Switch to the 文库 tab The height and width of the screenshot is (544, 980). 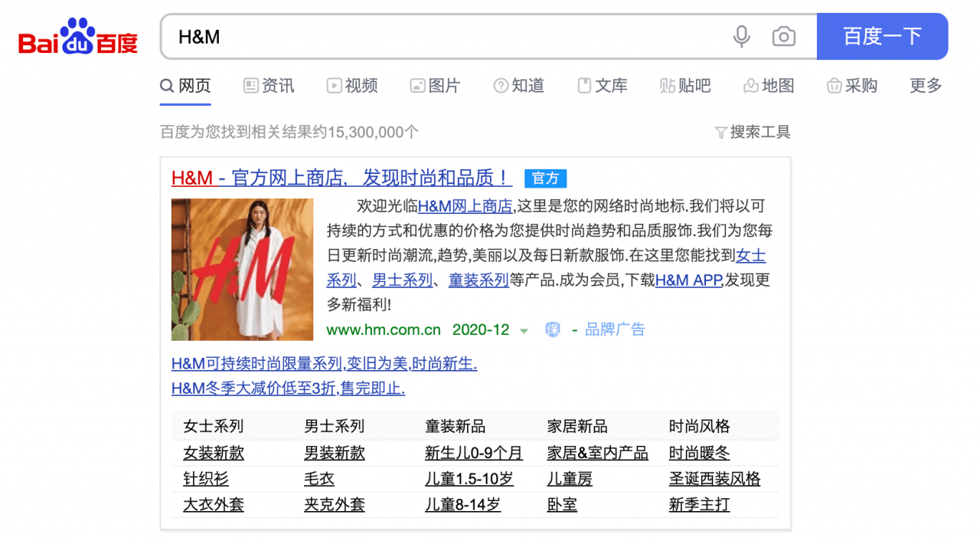click(603, 86)
